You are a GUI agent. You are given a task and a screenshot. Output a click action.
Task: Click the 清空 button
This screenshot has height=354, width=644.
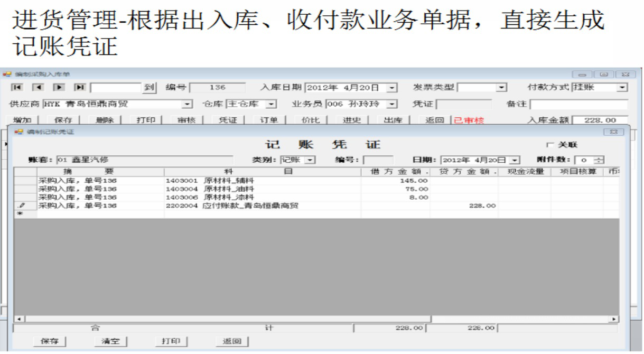110,341
